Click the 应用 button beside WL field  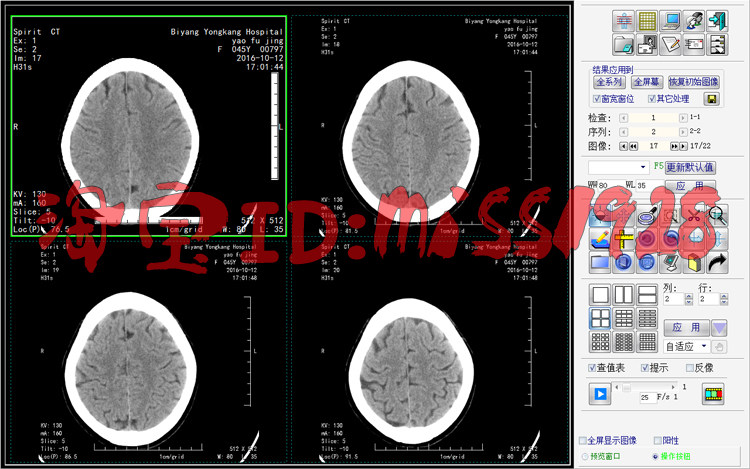[690, 186]
